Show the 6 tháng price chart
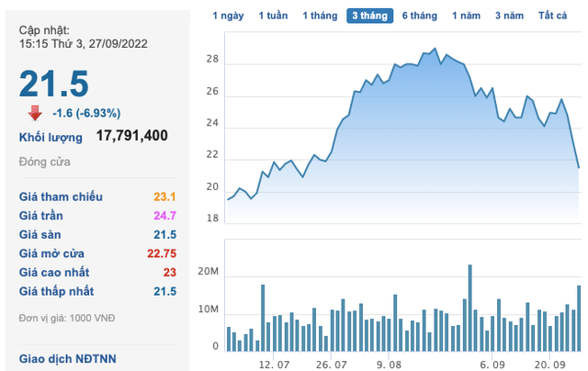The width and height of the screenshot is (588, 371). [419, 16]
